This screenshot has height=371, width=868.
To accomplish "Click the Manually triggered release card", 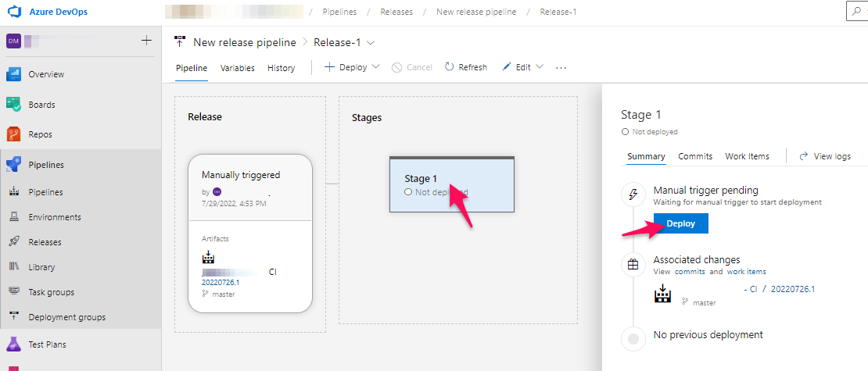I will pyautogui.click(x=250, y=234).
